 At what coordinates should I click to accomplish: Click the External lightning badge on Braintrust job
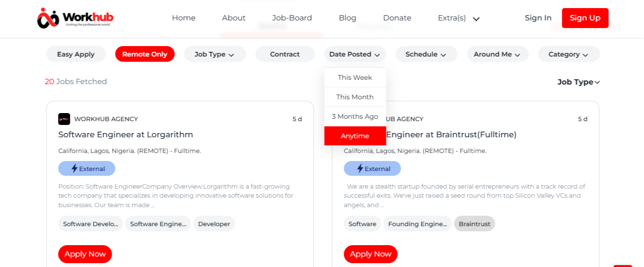tap(372, 169)
